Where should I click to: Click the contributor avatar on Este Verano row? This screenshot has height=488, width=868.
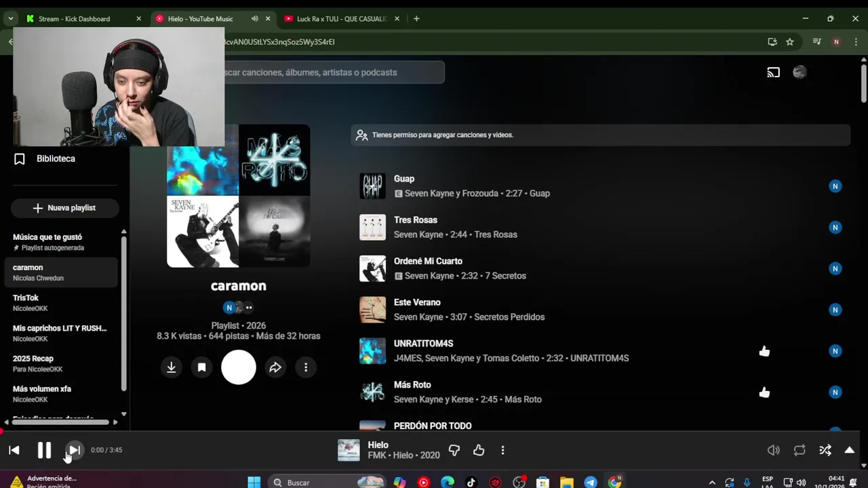[835, 310]
